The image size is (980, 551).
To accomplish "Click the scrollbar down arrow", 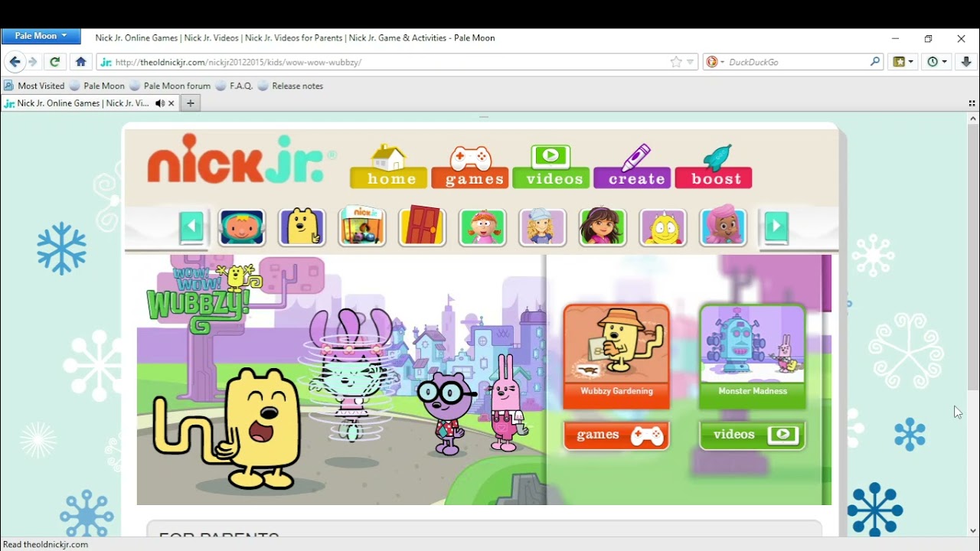I will tap(973, 530).
